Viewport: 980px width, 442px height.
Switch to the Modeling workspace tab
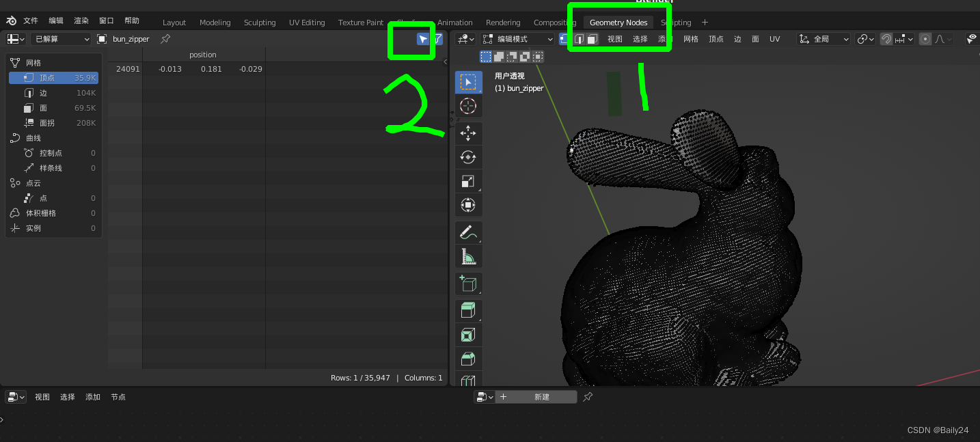[215, 23]
